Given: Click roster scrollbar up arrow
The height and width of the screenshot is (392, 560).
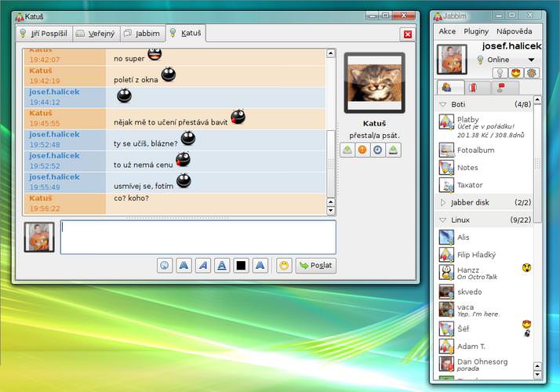Looking at the screenshot, I should click(537, 100).
